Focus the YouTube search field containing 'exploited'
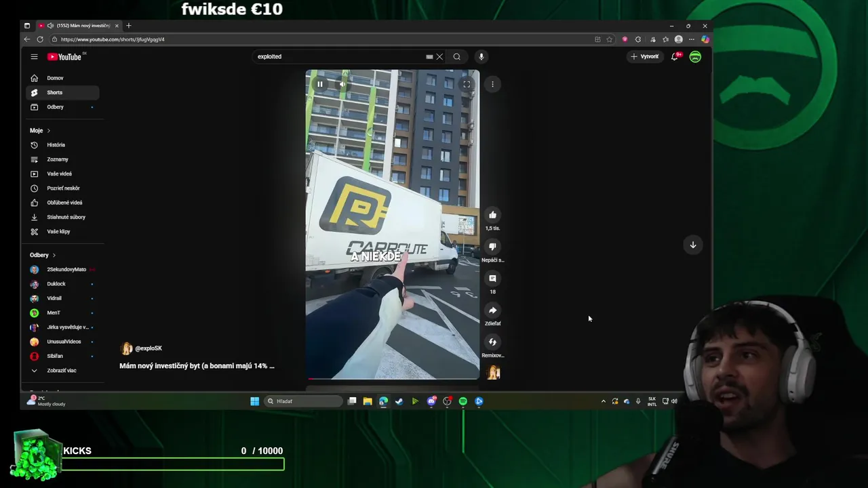868x488 pixels. click(x=339, y=57)
